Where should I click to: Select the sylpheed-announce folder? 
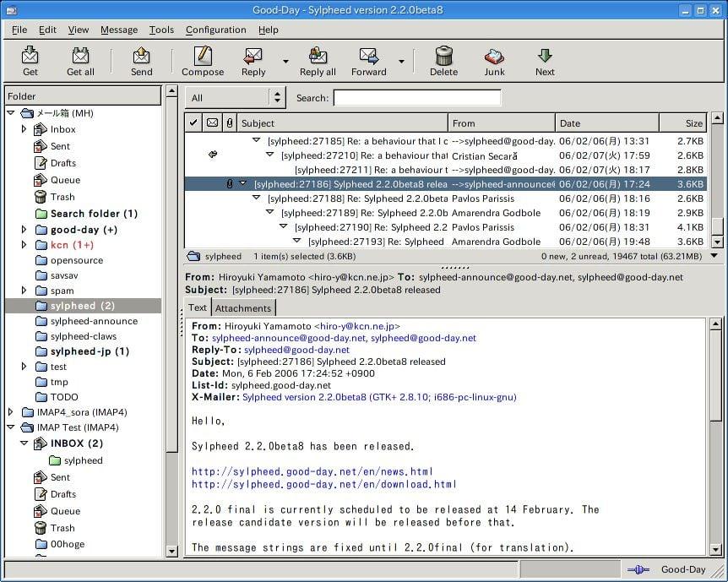(94, 322)
